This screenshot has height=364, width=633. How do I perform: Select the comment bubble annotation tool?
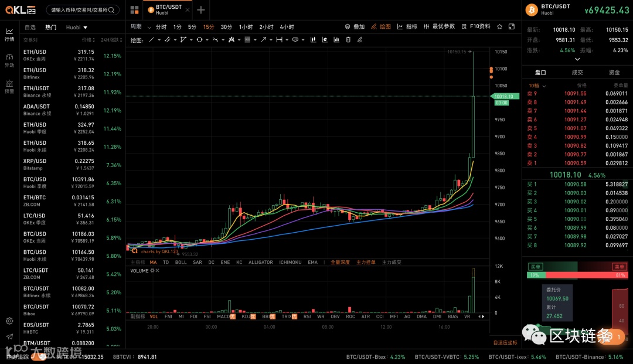(295, 39)
